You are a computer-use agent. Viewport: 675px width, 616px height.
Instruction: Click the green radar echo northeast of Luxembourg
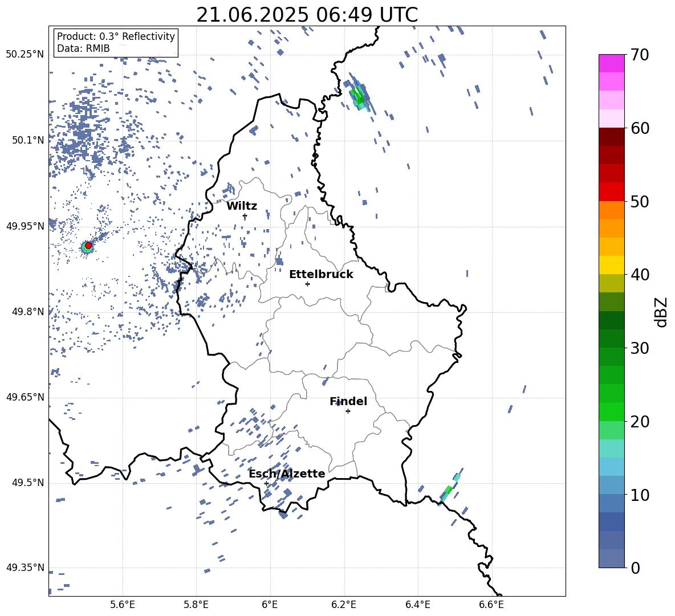pos(358,96)
